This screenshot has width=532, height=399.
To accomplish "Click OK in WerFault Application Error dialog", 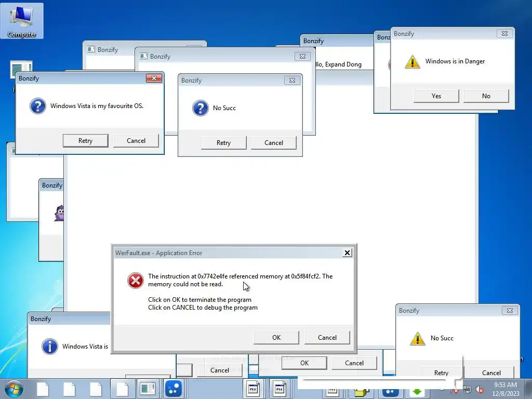I will pyautogui.click(x=276, y=338).
